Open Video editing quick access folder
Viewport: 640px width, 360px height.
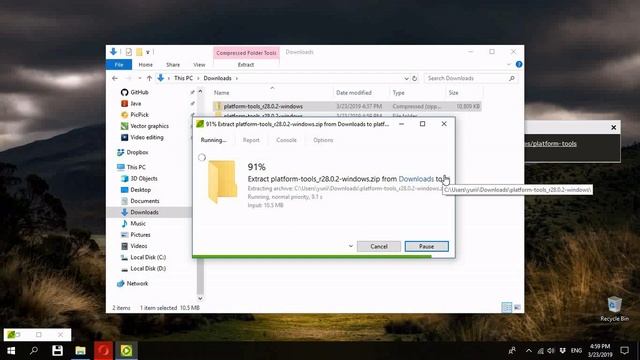(147, 138)
